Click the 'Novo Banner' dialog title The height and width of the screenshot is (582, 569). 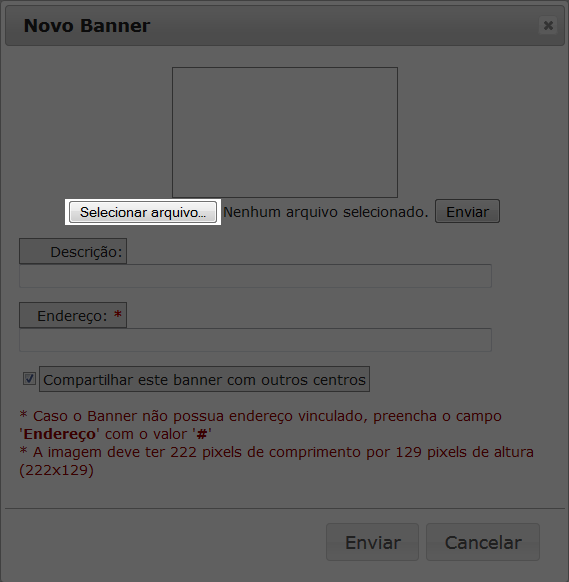click(87, 26)
